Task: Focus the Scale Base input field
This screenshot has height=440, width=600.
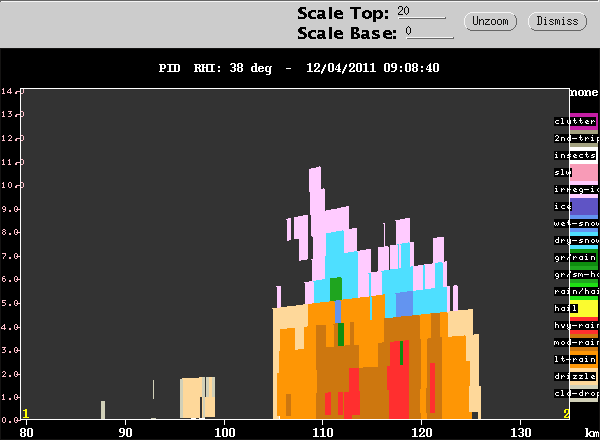Action: [429, 32]
